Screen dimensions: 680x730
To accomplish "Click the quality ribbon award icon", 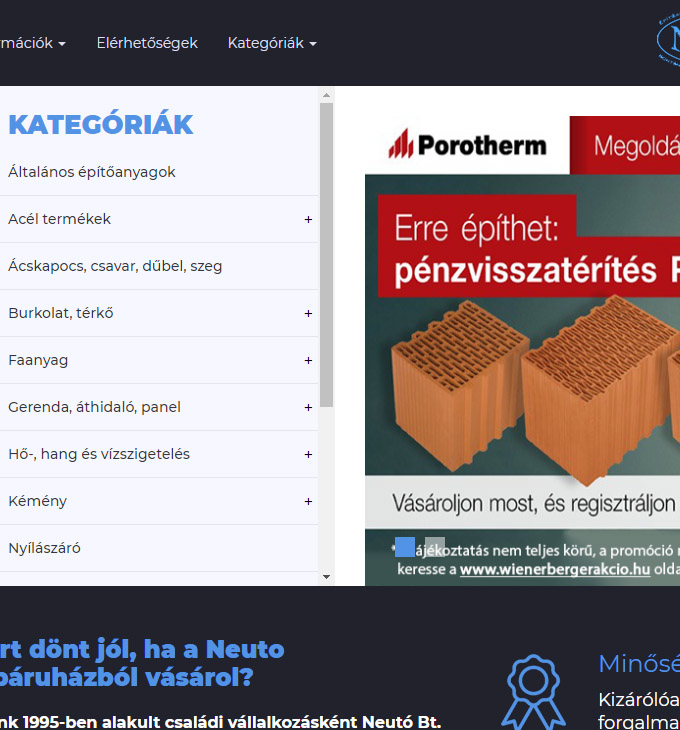I will [534, 691].
